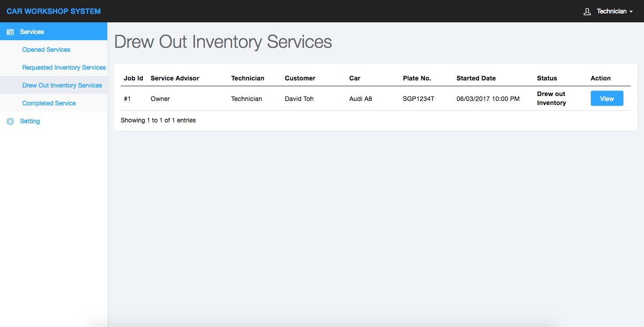Screen dimensions: 644x327
Task: Select Requested Inventory Services in sidebar
Action: 64,67
